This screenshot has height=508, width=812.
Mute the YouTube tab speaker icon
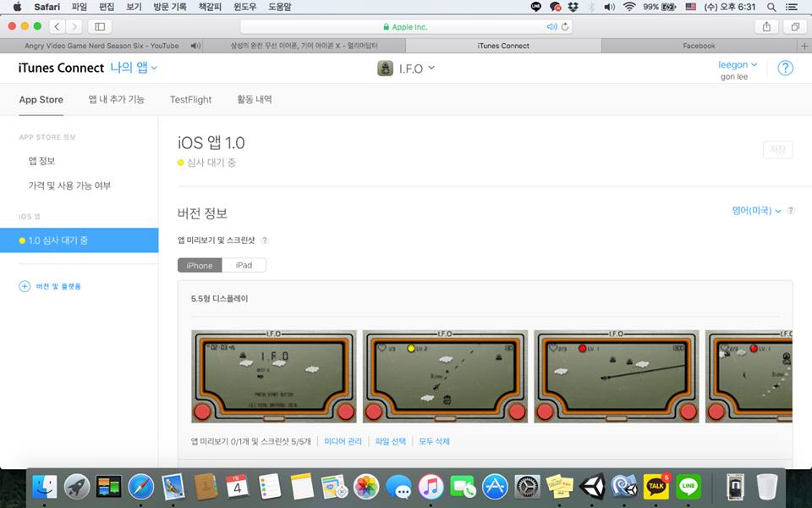(x=195, y=46)
